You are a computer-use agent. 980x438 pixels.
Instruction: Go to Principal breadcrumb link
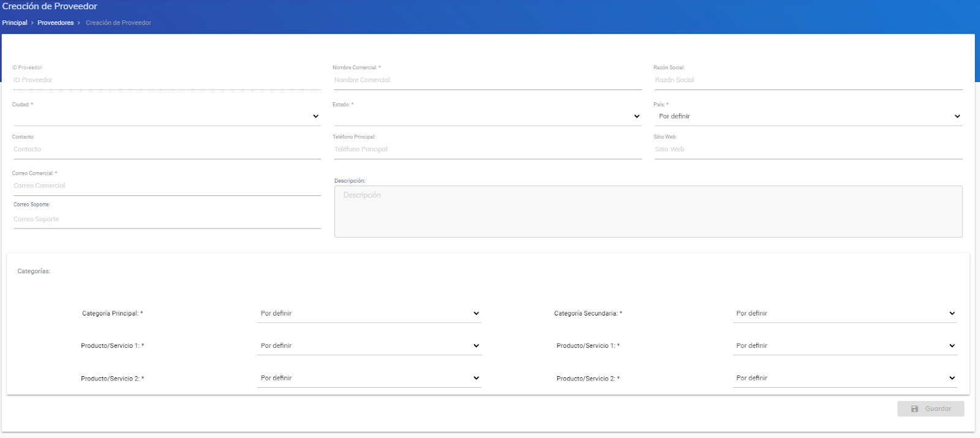coord(15,23)
